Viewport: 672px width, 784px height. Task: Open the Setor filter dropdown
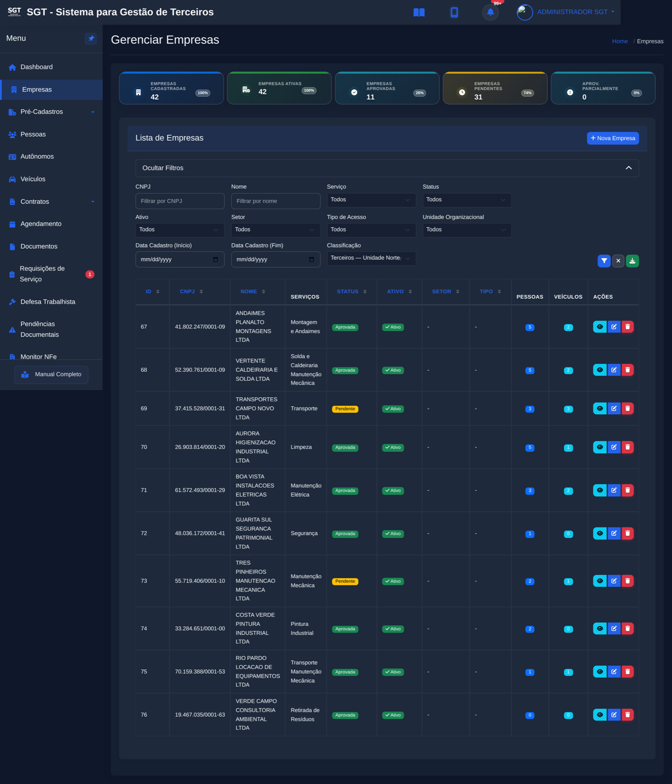click(276, 230)
